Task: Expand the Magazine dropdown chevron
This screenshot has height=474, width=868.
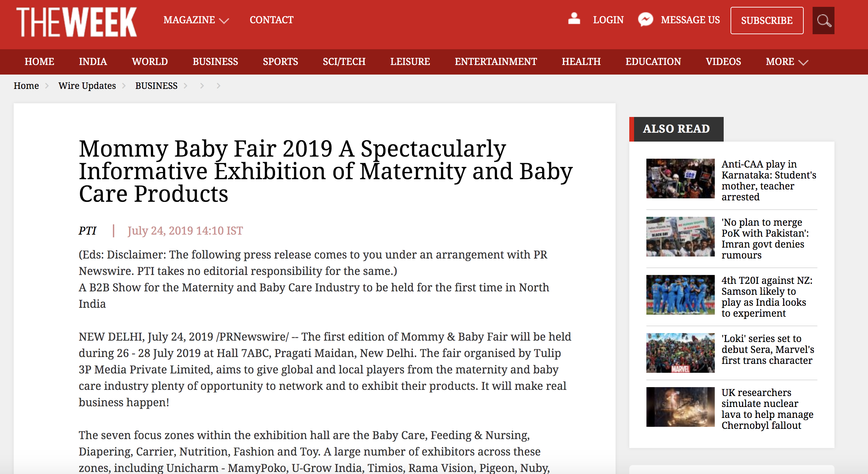Action: [x=224, y=21]
